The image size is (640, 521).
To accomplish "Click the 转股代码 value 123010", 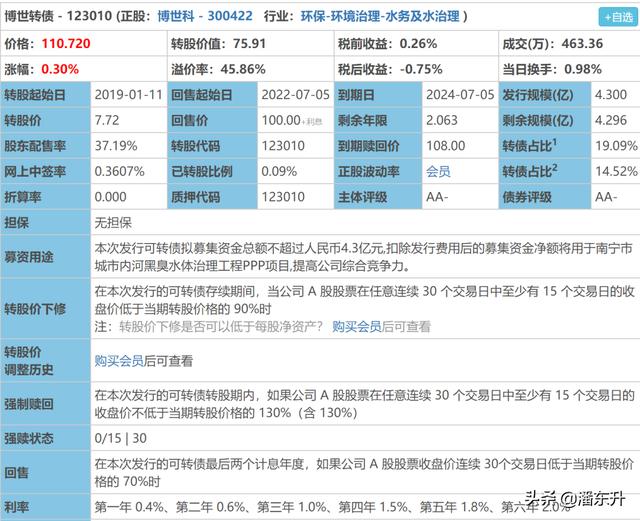I will (x=283, y=146).
